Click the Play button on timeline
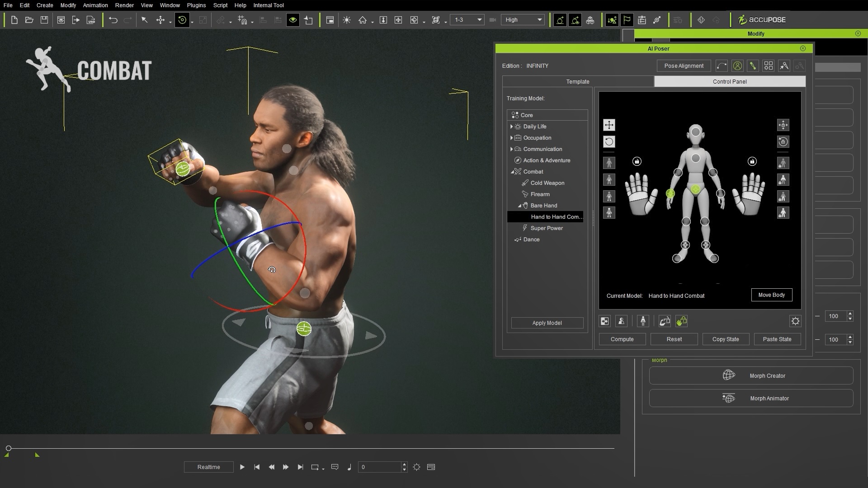This screenshot has width=868, height=488. 242,467
